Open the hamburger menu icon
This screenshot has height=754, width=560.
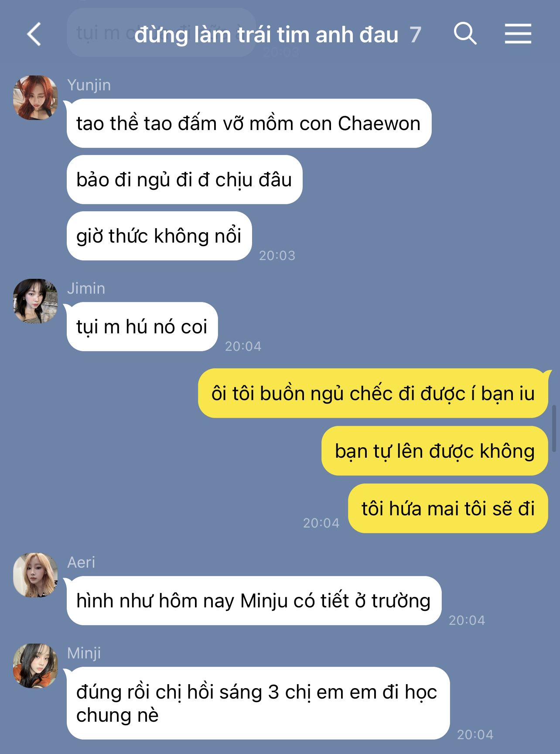pos(518,34)
